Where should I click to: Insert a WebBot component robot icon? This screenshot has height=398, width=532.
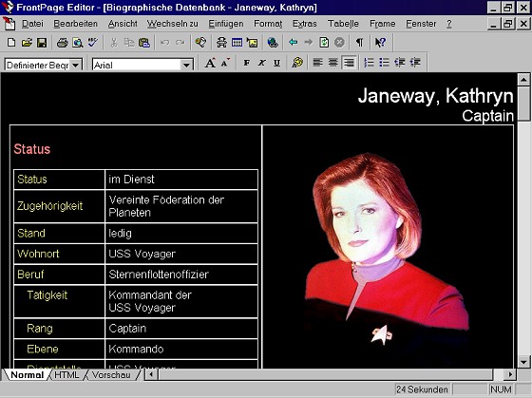click(x=221, y=43)
